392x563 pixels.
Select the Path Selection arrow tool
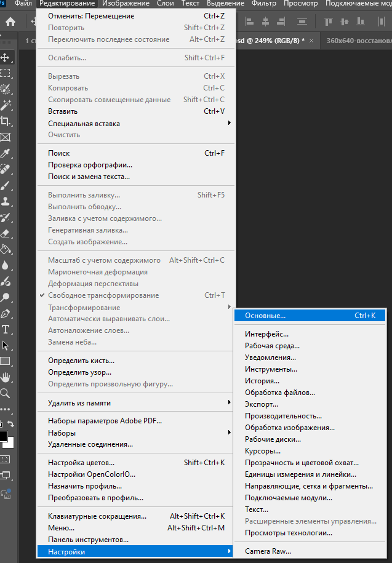click(x=5, y=345)
